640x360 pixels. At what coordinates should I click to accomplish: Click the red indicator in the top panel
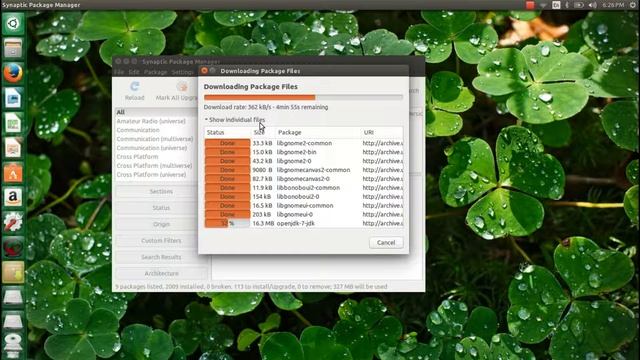[530, 5]
